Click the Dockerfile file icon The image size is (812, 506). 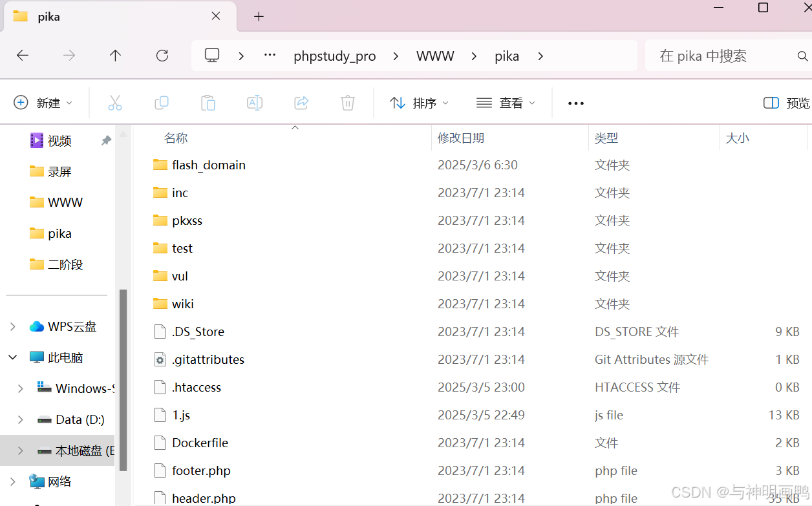click(x=160, y=443)
